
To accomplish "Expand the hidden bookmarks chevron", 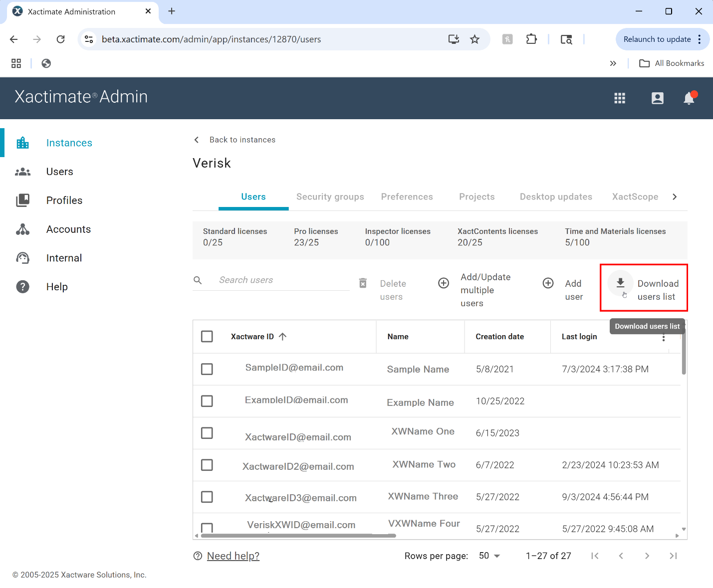I will point(613,63).
